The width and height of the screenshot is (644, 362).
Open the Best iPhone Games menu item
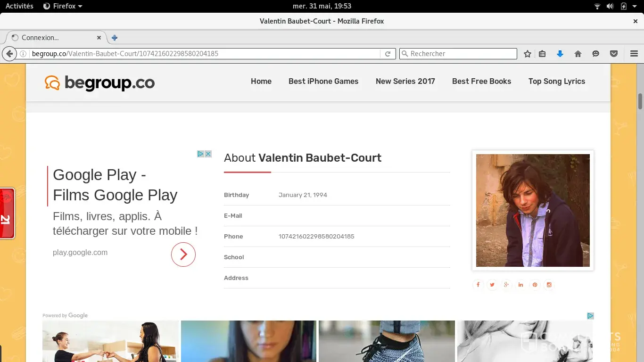pyautogui.click(x=323, y=81)
